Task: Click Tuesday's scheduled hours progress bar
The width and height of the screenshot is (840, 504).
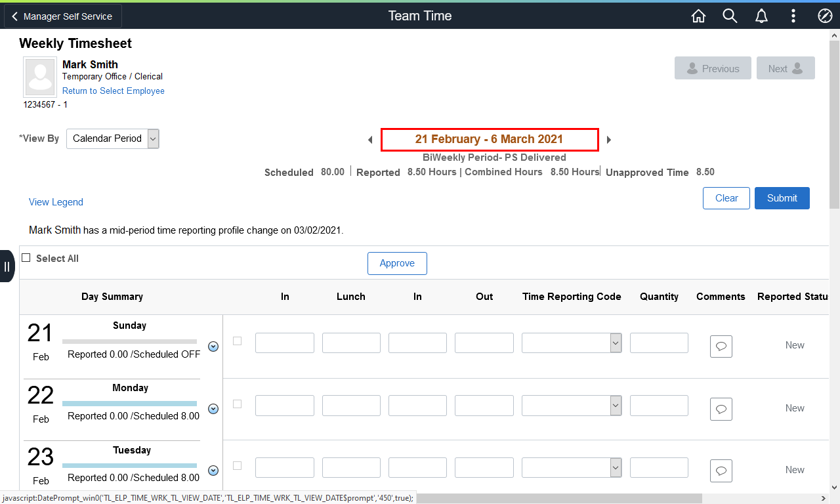Action: (x=129, y=465)
